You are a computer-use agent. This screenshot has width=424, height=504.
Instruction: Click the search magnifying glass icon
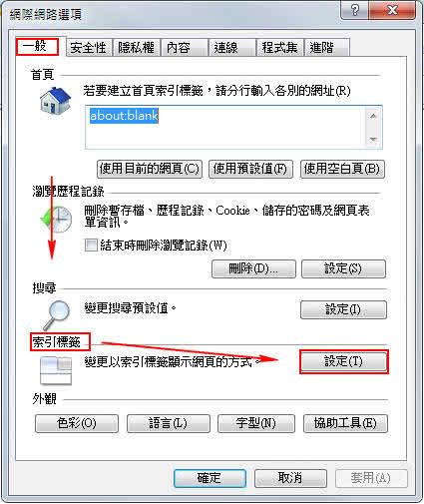[57, 314]
